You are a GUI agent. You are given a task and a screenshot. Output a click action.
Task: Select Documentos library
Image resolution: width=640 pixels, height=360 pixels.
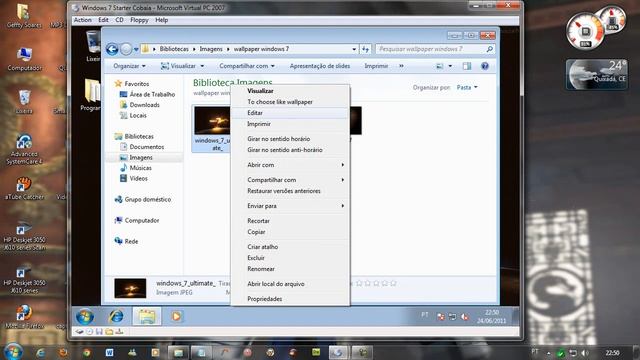(x=147, y=147)
